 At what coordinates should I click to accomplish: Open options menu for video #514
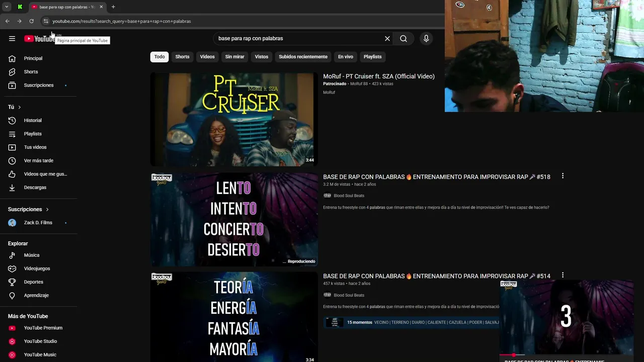(562, 275)
